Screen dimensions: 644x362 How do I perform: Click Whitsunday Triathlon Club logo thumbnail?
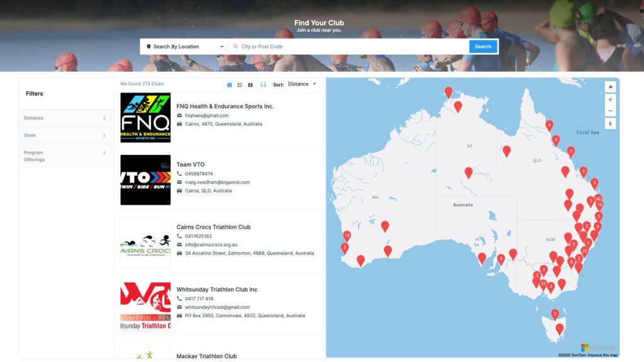click(x=145, y=305)
